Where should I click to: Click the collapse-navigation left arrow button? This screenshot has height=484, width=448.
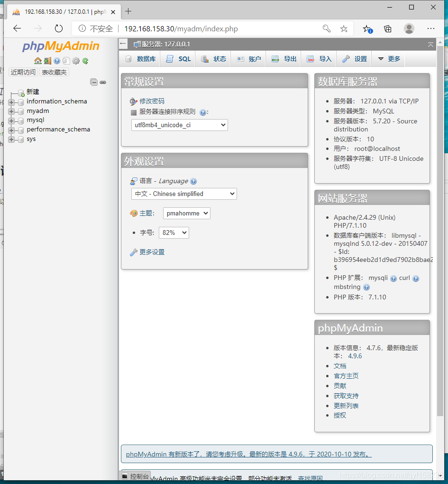coord(123,44)
